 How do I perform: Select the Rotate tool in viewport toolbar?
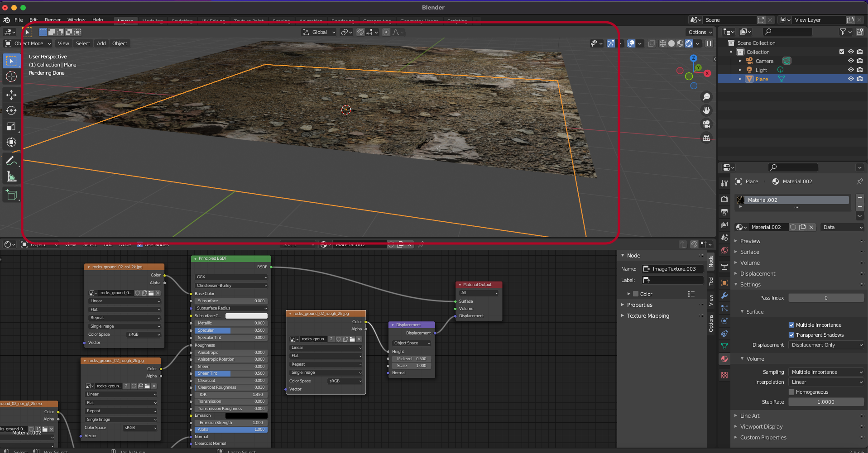pyautogui.click(x=11, y=110)
